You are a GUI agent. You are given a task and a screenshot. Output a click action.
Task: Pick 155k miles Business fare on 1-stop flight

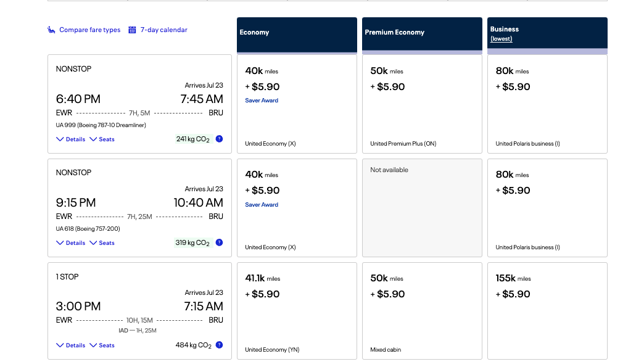tap(547, 311)
